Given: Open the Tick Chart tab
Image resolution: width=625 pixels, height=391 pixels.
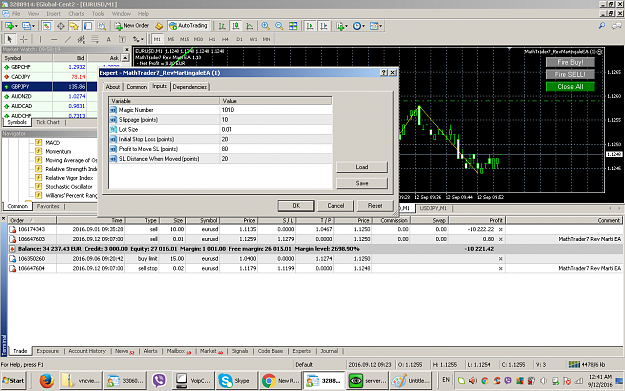Looking at the screenshot, I should pyautogui.click(x=48, y=122).
